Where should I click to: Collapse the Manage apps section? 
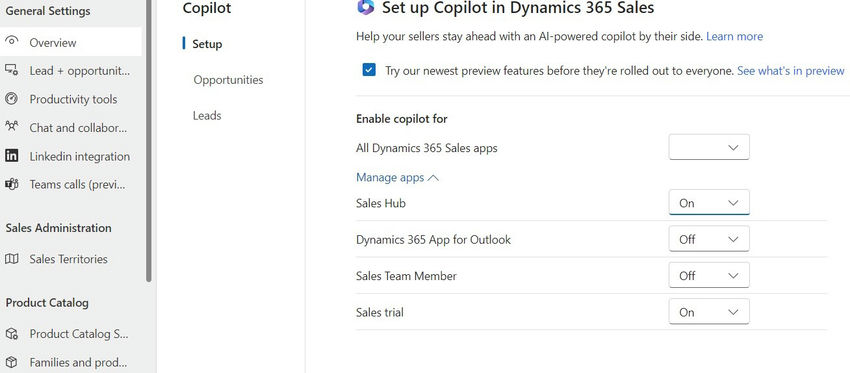[x=397, y=177]
